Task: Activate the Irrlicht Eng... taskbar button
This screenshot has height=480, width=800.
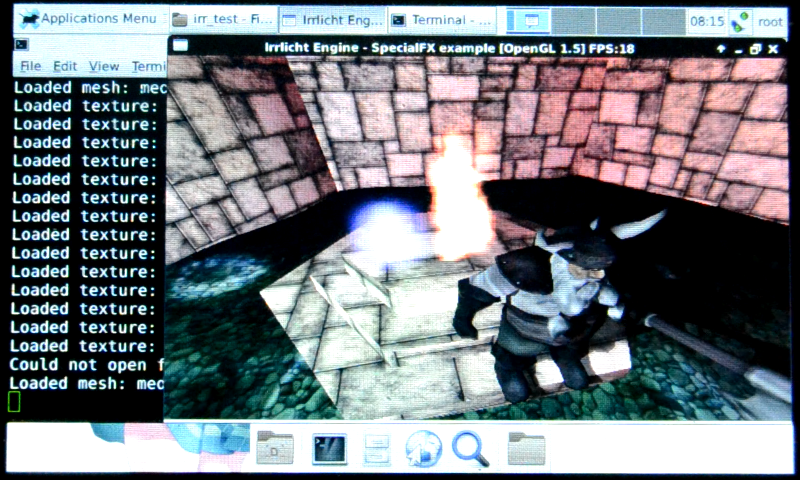Action: (x=333, y=20)
